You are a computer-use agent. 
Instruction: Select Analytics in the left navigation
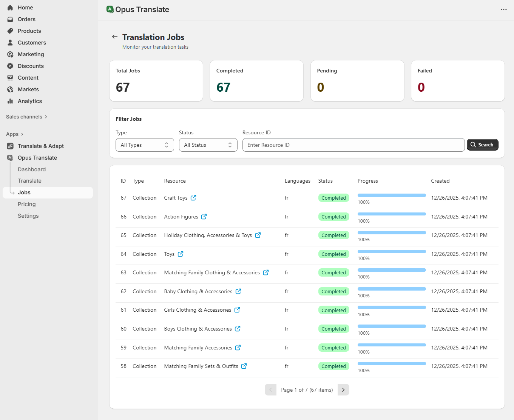point(30,101)
